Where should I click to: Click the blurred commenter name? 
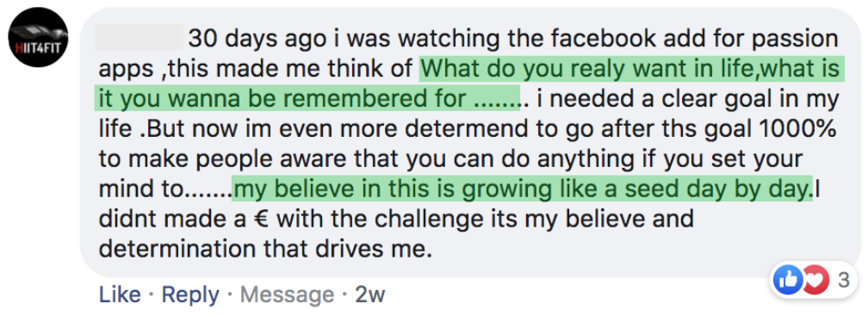[139, 38]
